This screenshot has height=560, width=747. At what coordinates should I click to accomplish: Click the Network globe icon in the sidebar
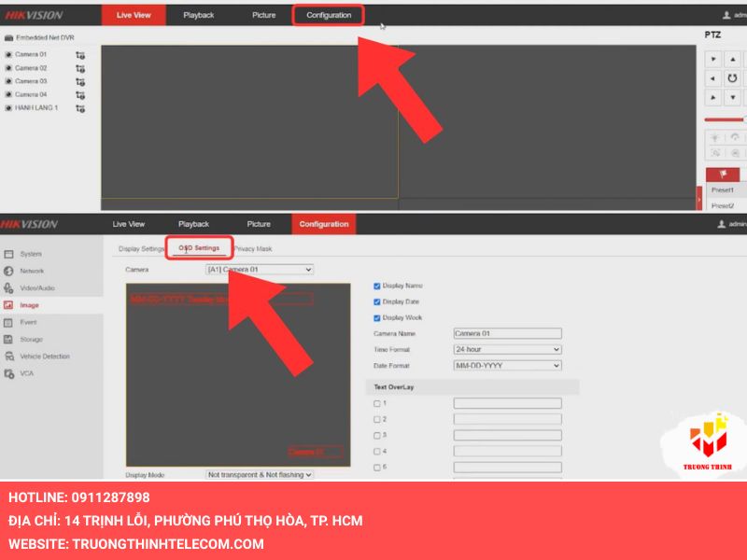[x=8, y=271]
